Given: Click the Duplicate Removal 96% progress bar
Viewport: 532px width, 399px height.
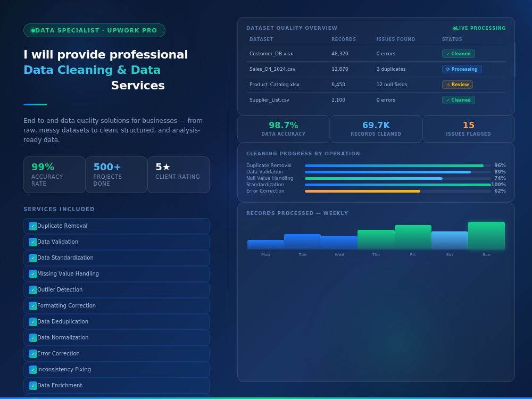Looking at the screenshot, I should [x=397, y=165].
